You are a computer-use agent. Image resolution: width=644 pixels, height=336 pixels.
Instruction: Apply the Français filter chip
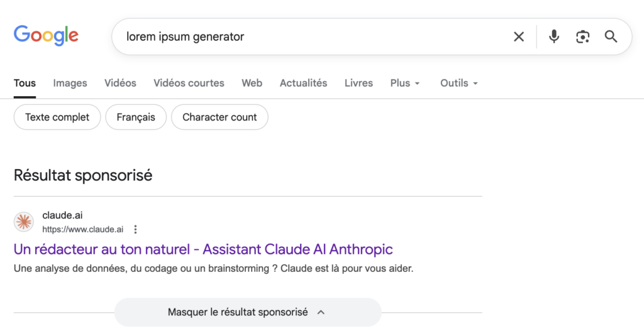(x=136, y=117)
